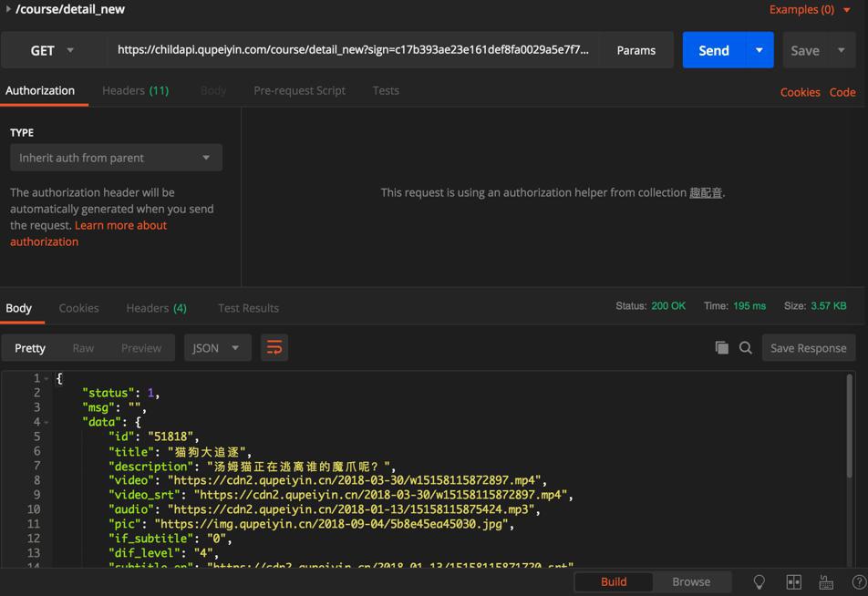Click the "audio" mp3 URL line
The image size is (868, 596).
click(325, 509)
